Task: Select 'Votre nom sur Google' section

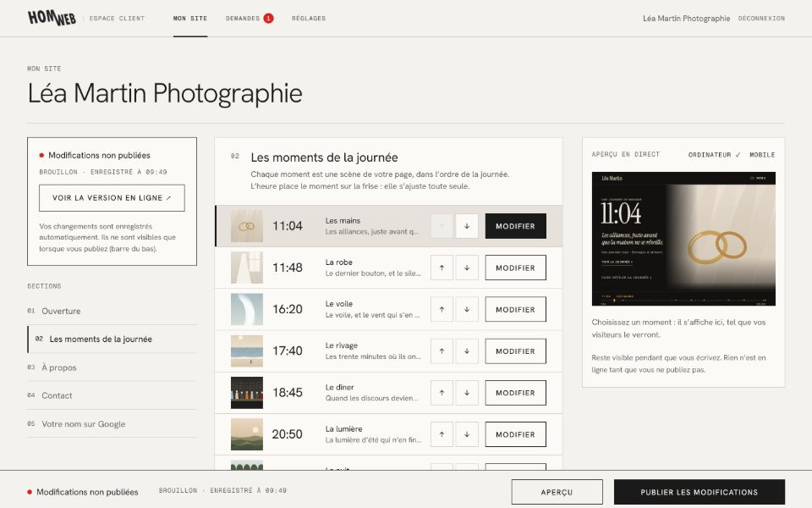Action: coord(112,424)
